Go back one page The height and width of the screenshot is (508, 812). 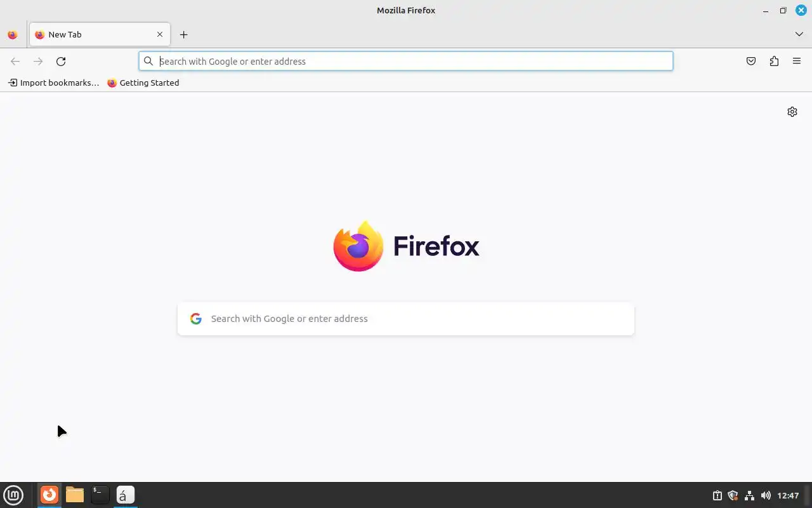[x=15, y=62]
